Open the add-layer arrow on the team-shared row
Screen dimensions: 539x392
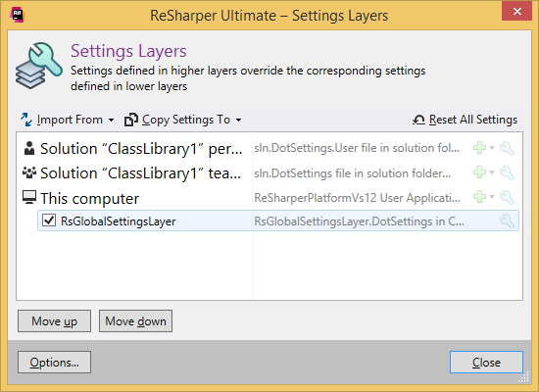pyautogui.click(x=492, y=172)
